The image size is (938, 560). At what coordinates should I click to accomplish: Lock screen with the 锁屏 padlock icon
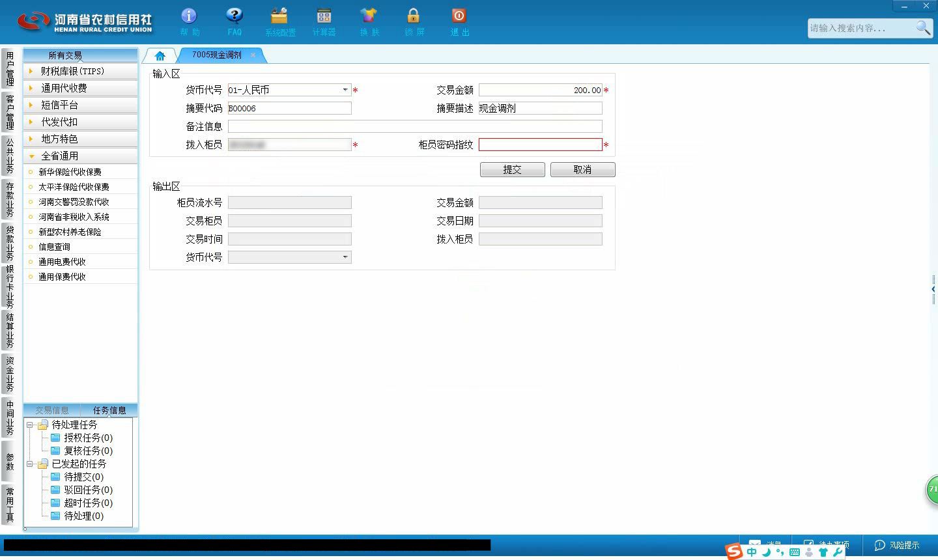click(x=413, y=16)
